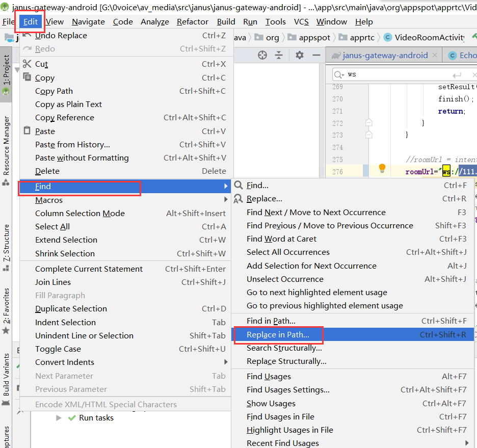Open the Project panel settings gear
Image resolution: width=477 pixels, height=448 pixels.
tap(300, 55)
